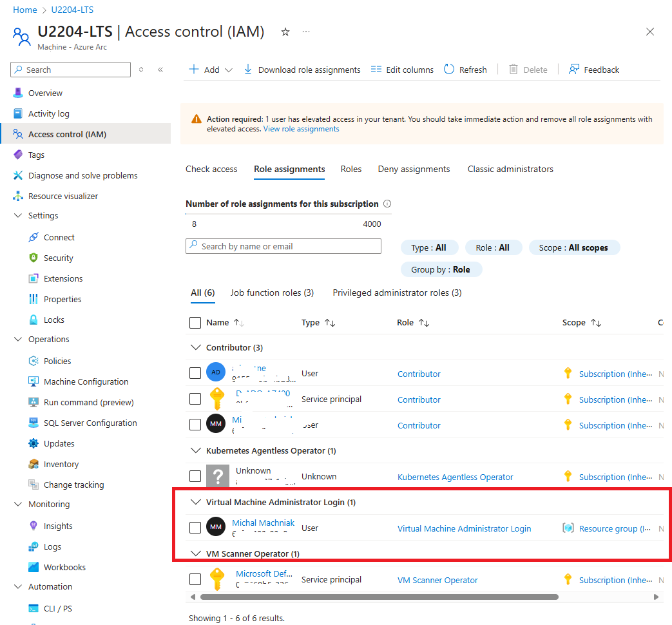
Task: Open Virtual Machine Administrator Login role link
Action: 464,528
